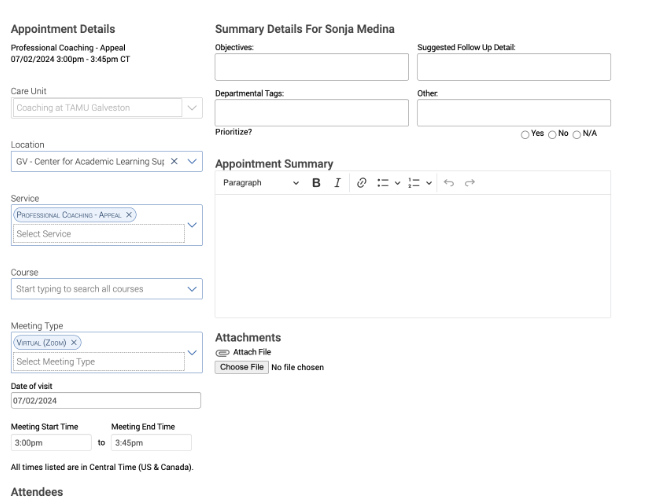Apply numbered list in summary editor
The image size is (656, 502).
click(x=414, y=183)
